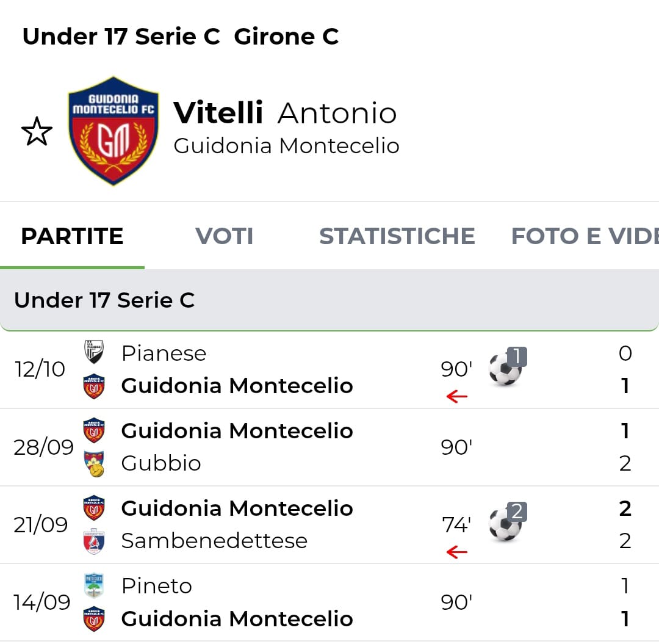
Task: Click the red substitution arrow in the 12/10 match
Action: point(456,397)
